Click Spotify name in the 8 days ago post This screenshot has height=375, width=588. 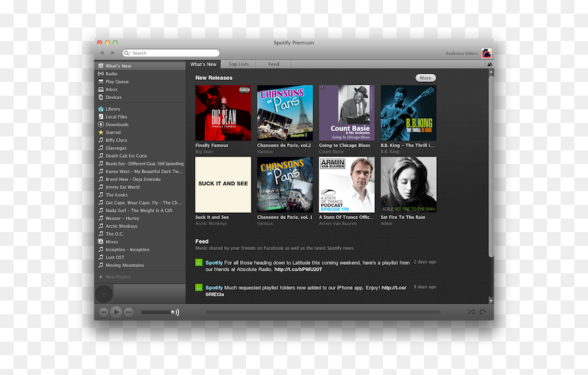(214, 288)
